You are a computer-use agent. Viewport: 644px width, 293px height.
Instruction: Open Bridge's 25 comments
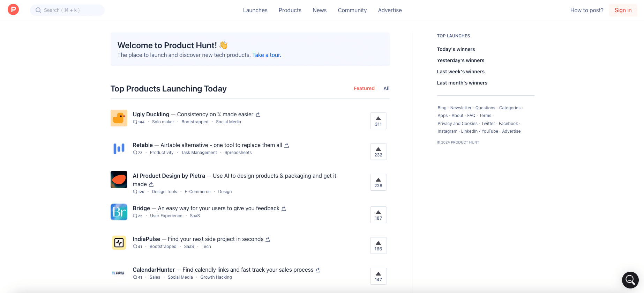(x=137, y=216)
